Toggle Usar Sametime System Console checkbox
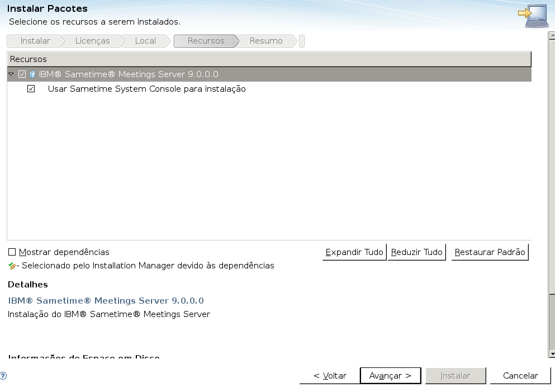This screenshot has width=555, height=392. point(31,89)
